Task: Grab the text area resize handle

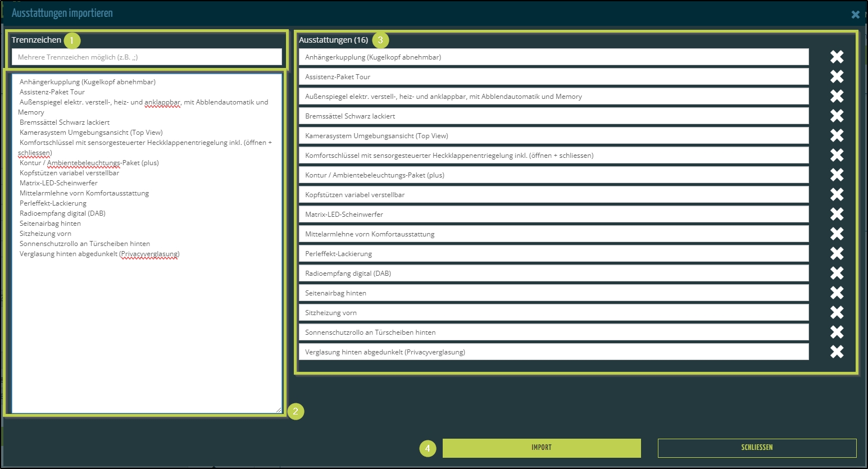Action: pos(279,410)
